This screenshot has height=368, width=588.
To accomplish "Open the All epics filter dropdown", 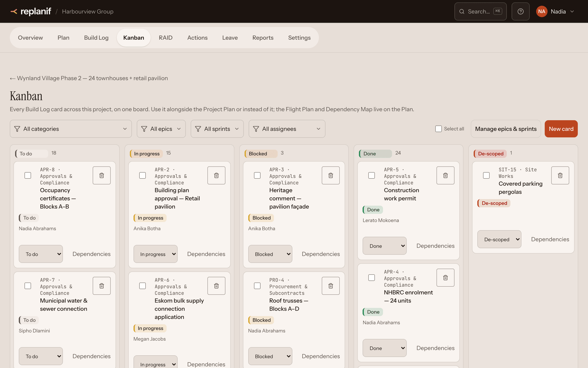I will pyautogui.click(x=161, y=129).
